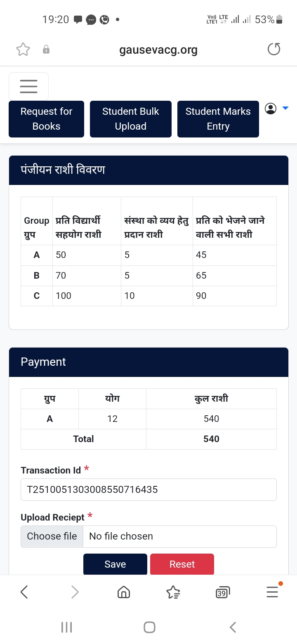Open the hamburger navigation menu

point(28,86)
